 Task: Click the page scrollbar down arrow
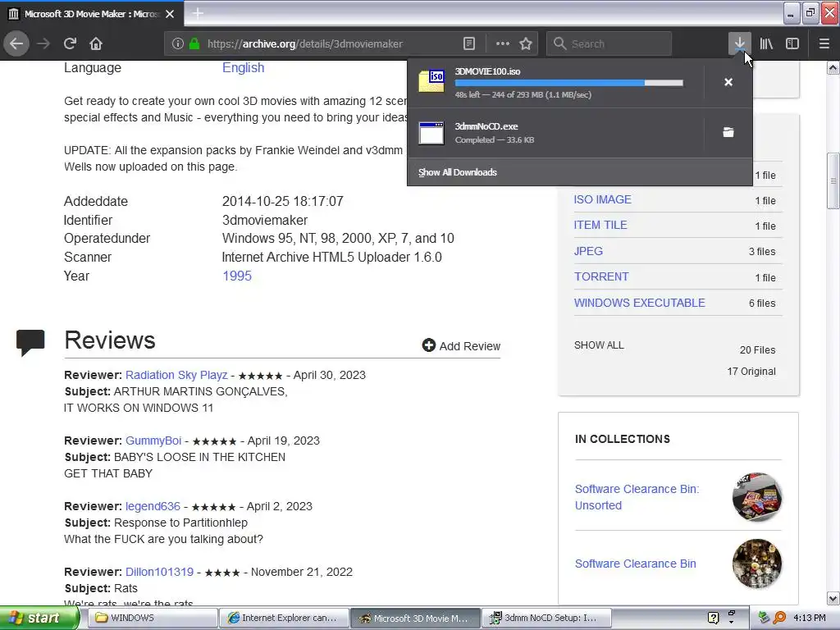click(833, 598)
